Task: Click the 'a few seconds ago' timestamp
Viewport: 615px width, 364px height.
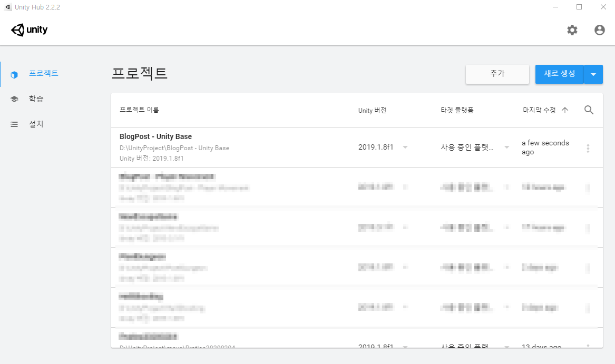Action: click(x=545, y=147)
